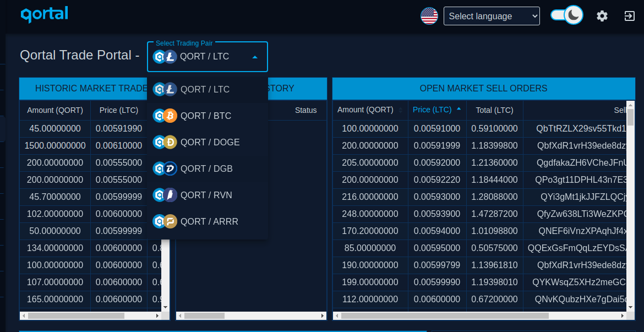
Task: Open the Select language dropdown
Action: click(x=492, y=16)
